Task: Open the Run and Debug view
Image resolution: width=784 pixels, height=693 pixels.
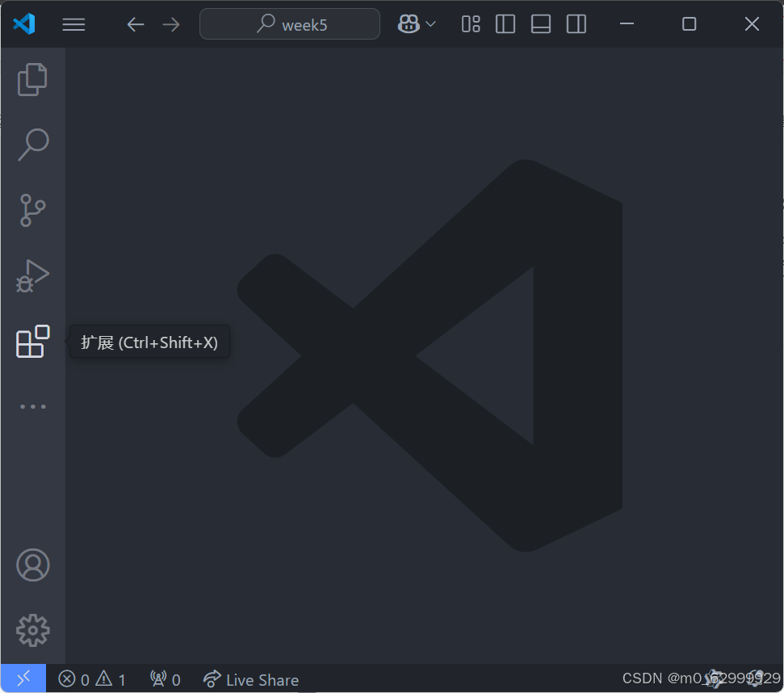Action: pos(33,275)
